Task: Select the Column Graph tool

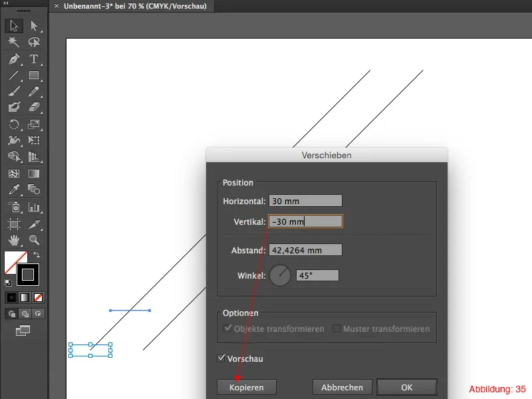Action: coord(34,207)
